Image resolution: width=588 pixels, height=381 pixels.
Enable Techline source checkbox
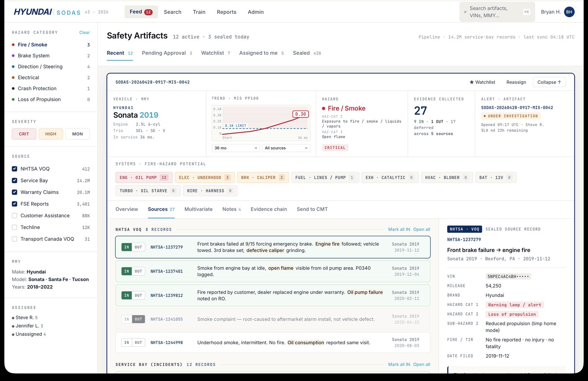coord(15,227)
